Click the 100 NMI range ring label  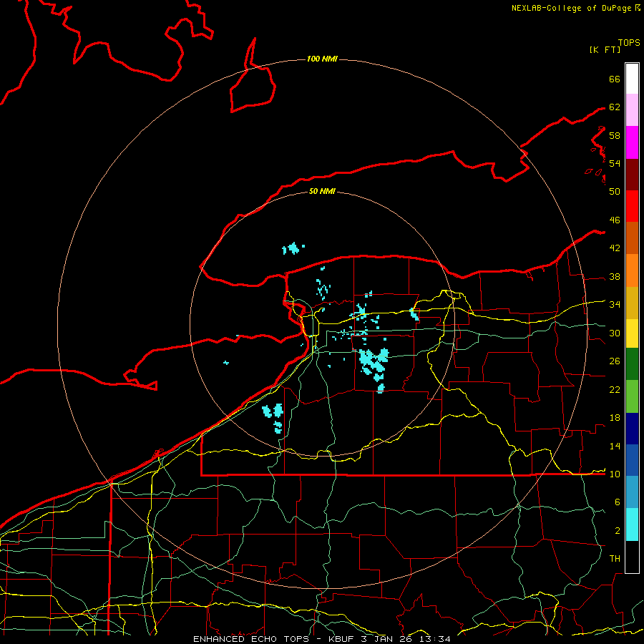[322, 59]
